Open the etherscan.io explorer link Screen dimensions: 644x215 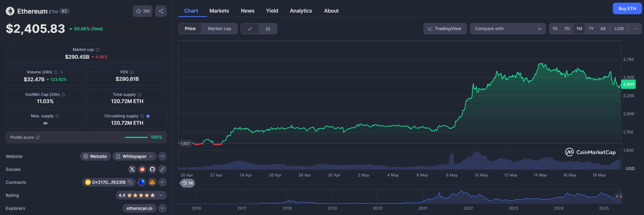coord(139,208)
